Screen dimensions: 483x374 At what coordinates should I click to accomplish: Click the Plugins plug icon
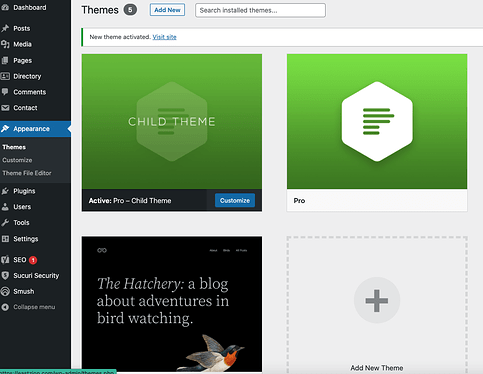[x=5, y=191]
